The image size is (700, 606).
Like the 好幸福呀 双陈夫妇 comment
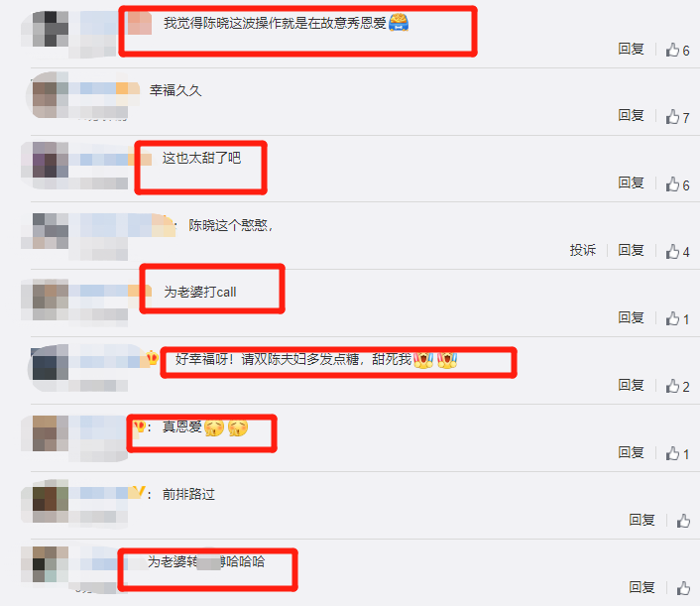[x=673, y=386]
